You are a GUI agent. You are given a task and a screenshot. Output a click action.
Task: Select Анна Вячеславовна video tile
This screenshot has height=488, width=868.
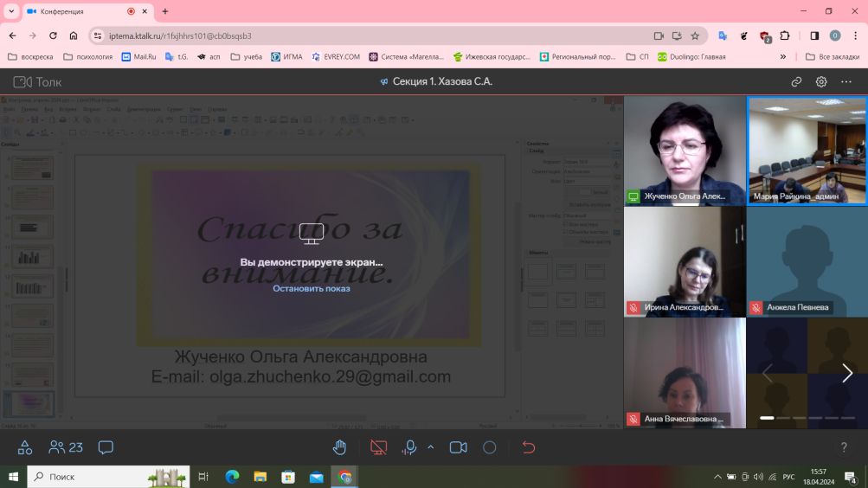tap(685, 373)
